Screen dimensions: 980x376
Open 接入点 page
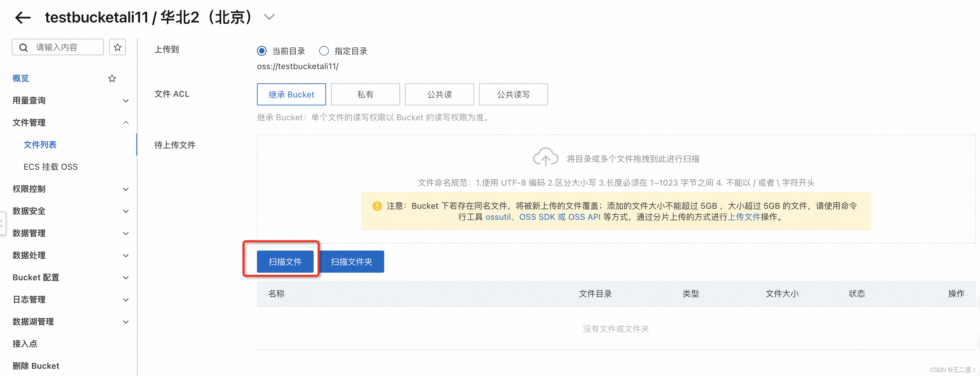[x=25, y=344]
